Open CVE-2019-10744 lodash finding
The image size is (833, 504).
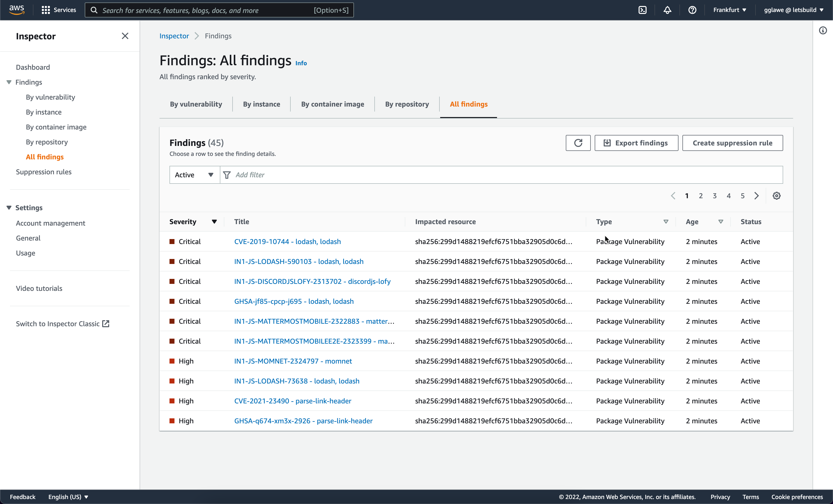287,242
